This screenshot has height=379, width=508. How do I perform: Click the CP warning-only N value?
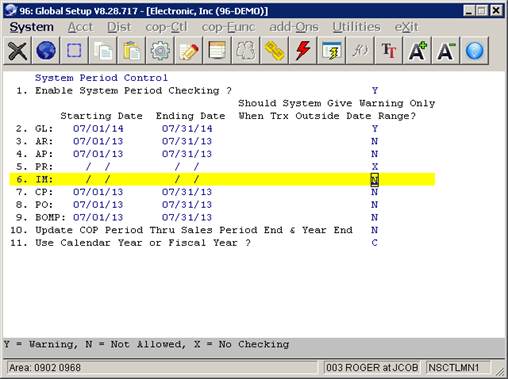tap(375, 192)
